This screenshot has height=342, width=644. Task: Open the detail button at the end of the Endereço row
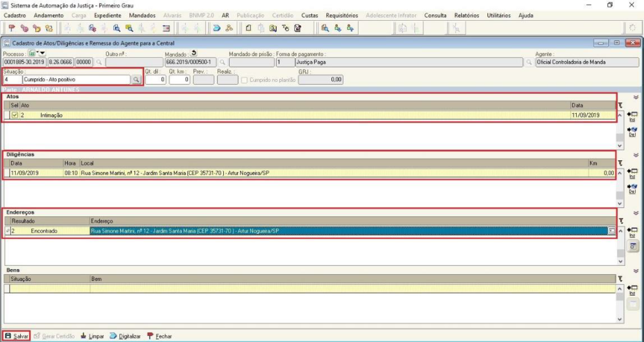pyautogui.click(x=612, y=231)
